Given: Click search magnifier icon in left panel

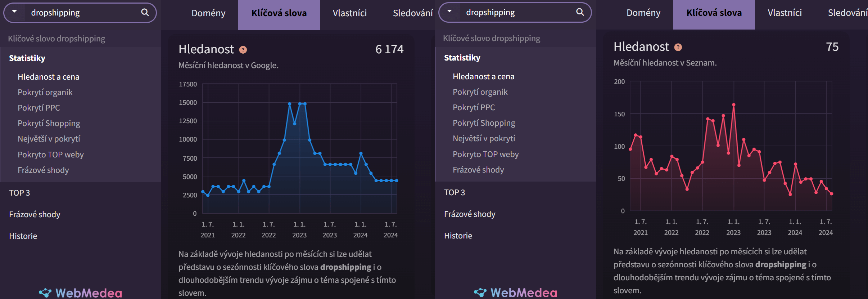Looking at the screenshot, I should [145, 13].
